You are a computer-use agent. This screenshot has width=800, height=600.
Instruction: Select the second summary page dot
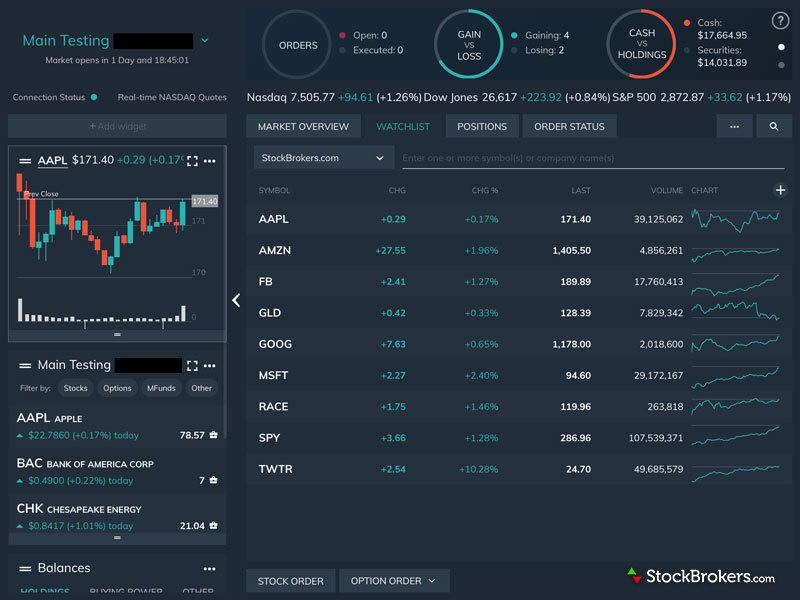tap(781, 65)
